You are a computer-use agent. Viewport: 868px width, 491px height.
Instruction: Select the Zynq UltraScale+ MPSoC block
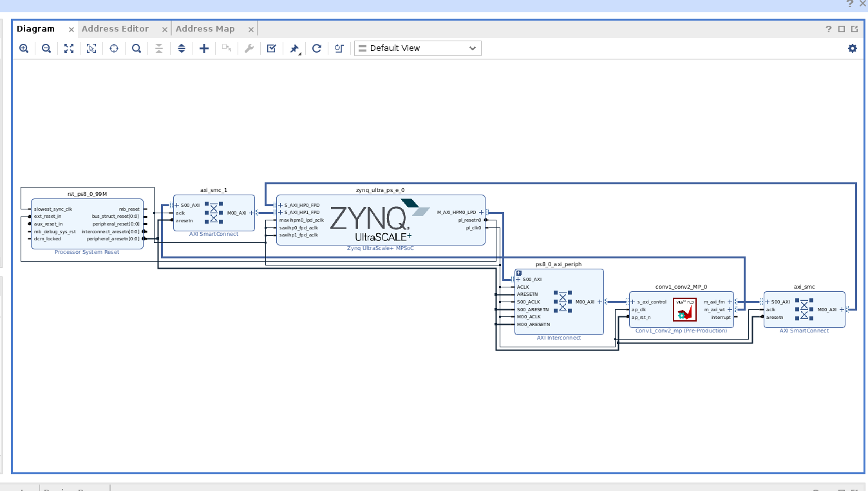coord(381,219)
